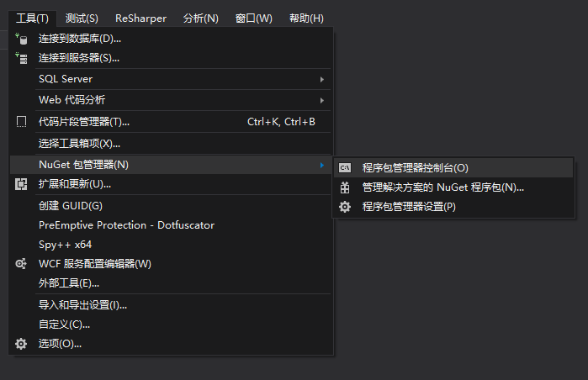Open 代码片段管理器(T)... entry
This screenshot has height=380, width=588.
171,122
